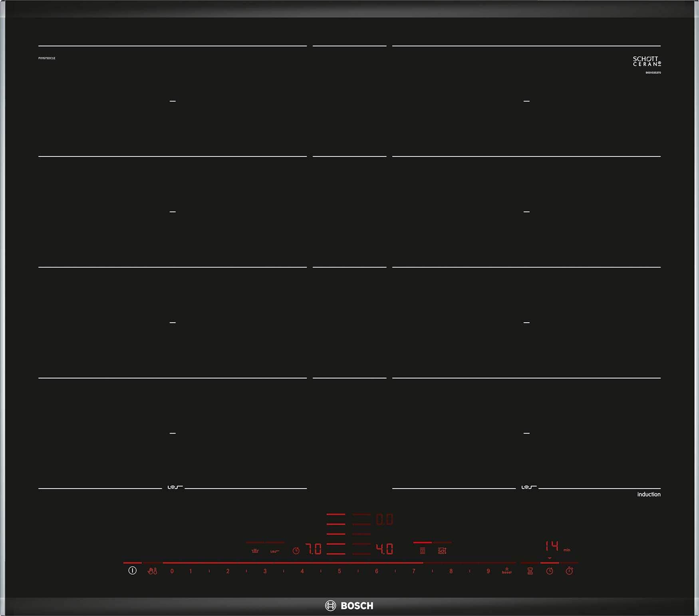Tap level 9 on the power scale
699x616 pixels.
[488, 571]
